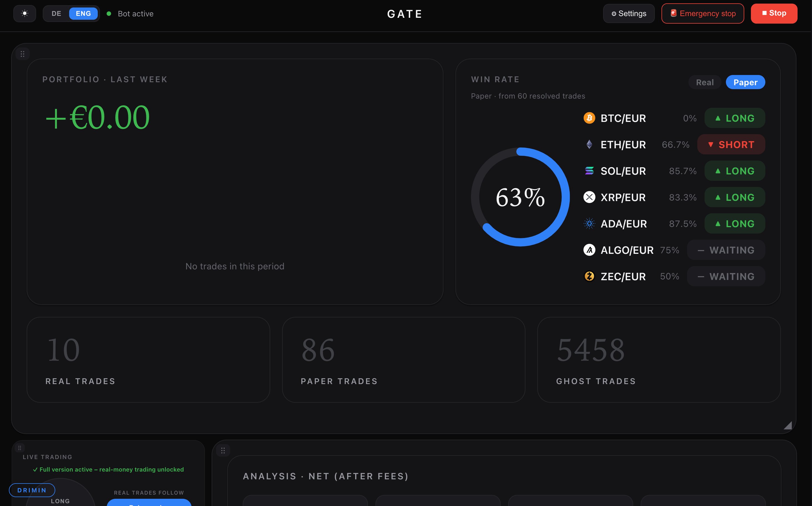This screenshot has width=812, height=506.
Task: Click the XRP/EUR LONG badge
Action: [x=735, y=197]
